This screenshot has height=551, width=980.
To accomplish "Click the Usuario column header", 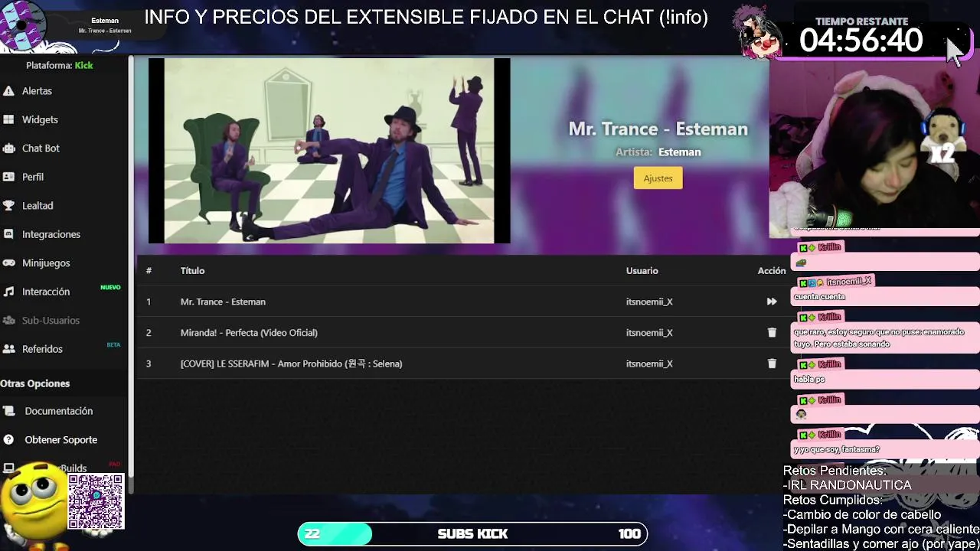I will (642, 271).
